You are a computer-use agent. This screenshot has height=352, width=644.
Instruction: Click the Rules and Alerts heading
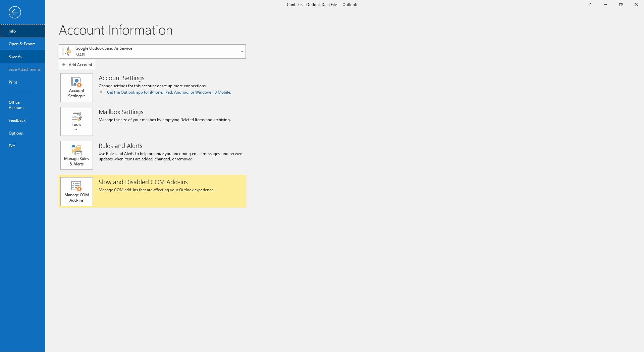pos(120,146)
